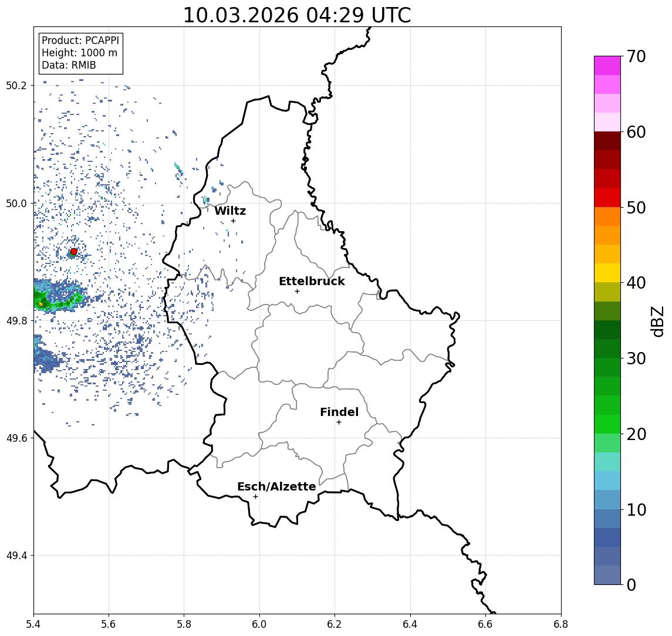
Task: Click the Height: 1000 m info line
Action: (x=79, y=53)
